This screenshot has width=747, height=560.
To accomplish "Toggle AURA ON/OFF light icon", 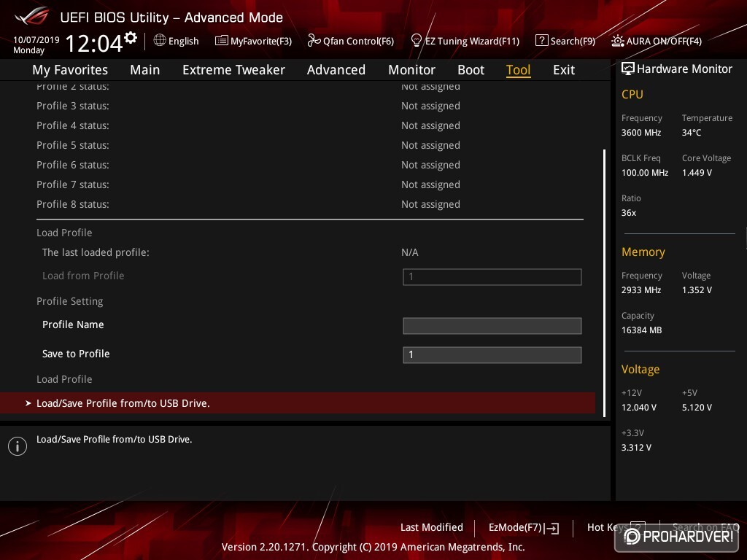I will [x=617, y=41].
